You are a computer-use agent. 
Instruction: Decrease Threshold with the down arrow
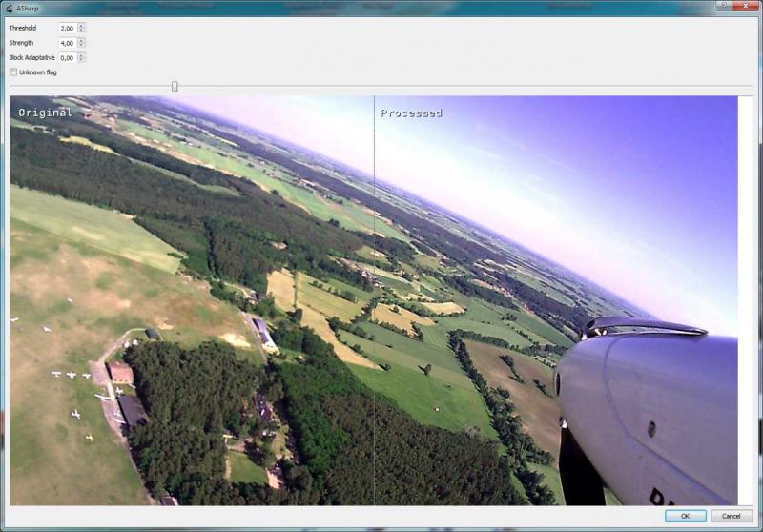click(81, 31)
